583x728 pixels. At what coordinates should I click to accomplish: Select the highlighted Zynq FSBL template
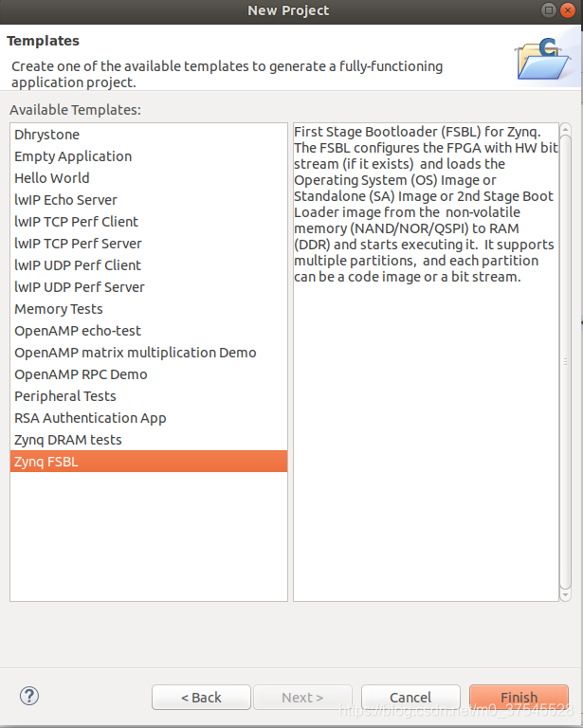pos(149,462)
